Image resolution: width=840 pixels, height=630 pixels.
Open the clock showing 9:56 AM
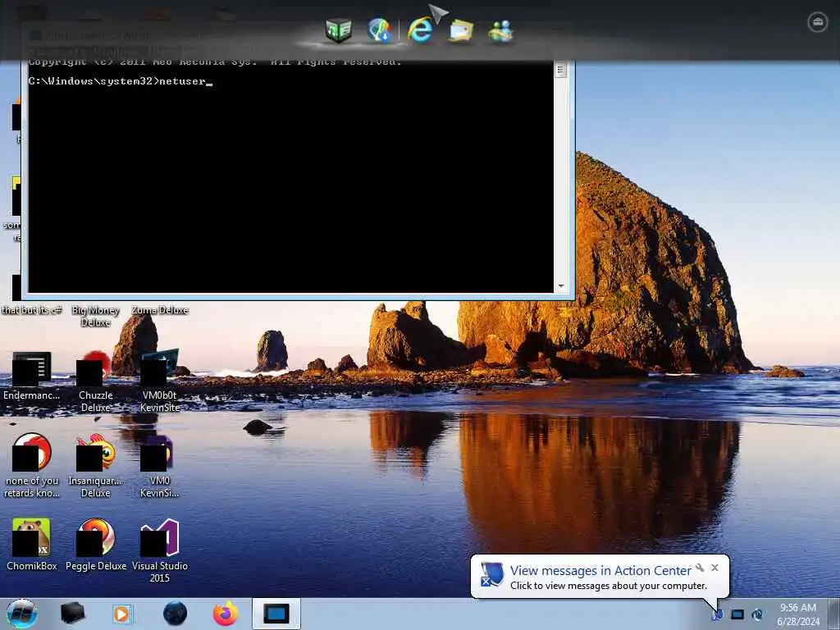[798, 614]
